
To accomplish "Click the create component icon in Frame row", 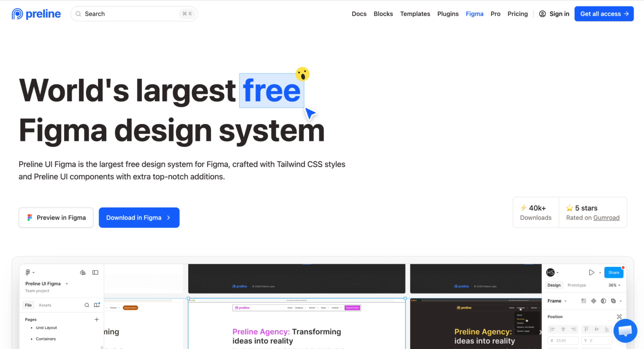I will [594, 301].
